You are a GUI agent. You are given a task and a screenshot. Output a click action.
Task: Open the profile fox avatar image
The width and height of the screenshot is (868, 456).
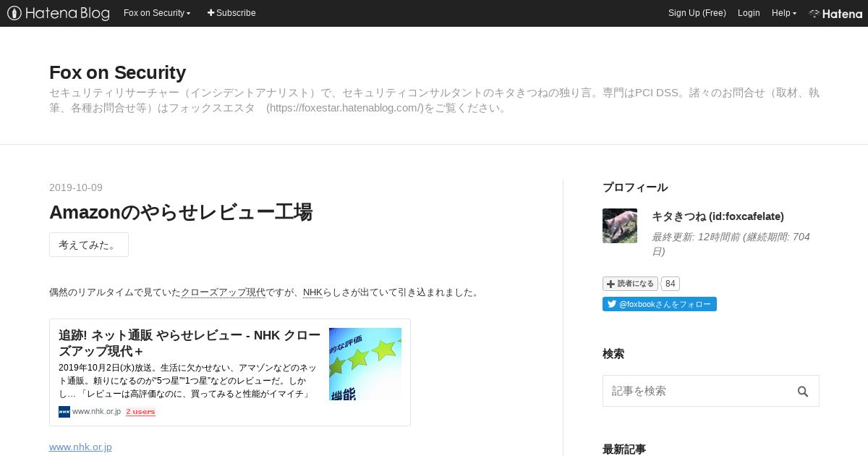[620, 226]
